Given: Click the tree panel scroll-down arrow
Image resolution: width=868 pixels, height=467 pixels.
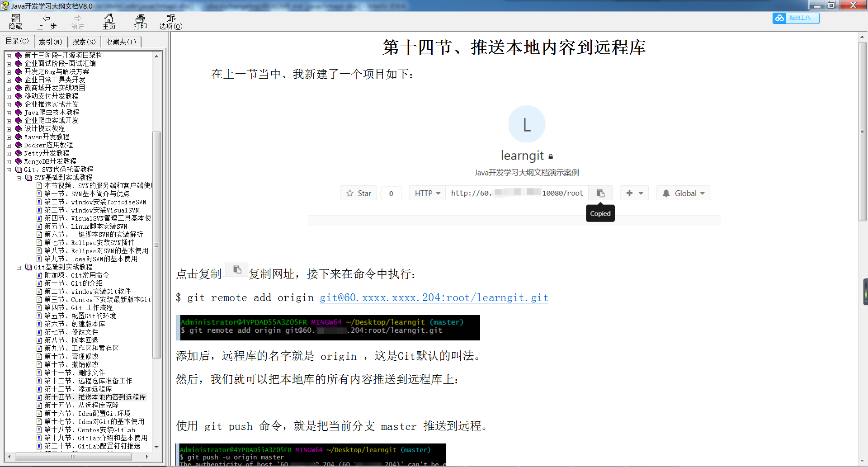Looking at the screenshot, I should coord(156,447).
